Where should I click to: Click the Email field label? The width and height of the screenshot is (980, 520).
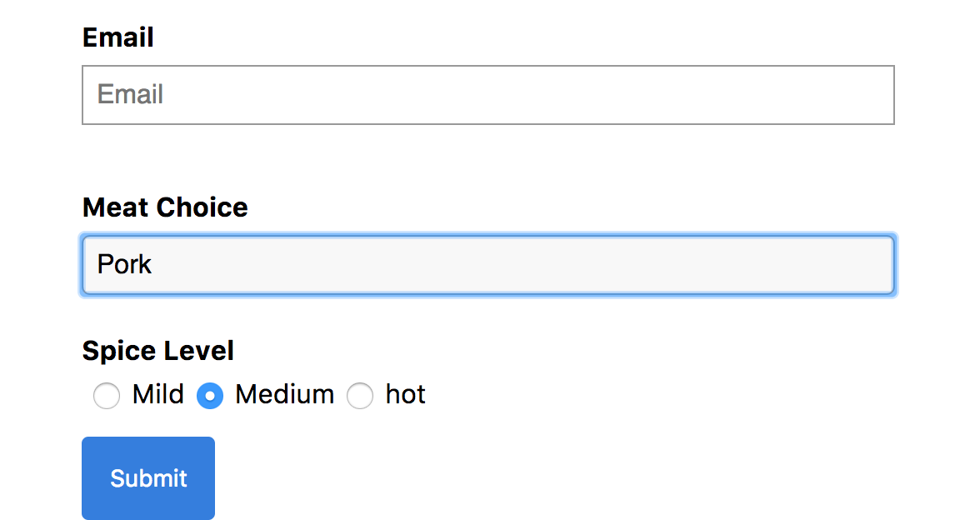(118, 37)
